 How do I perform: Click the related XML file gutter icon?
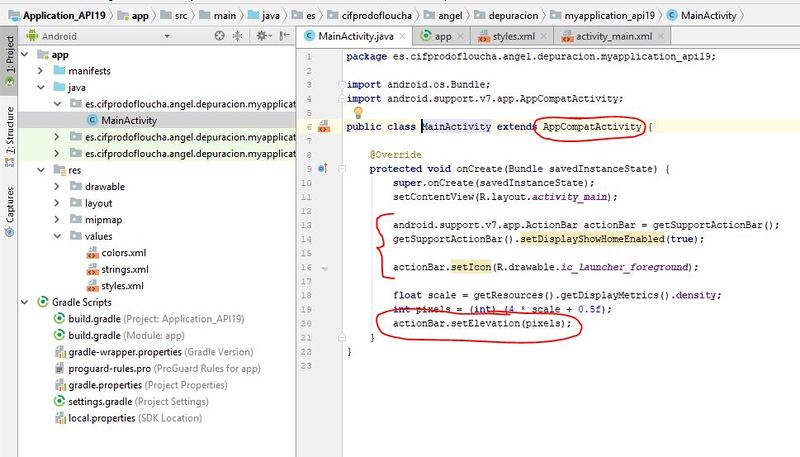pos(324,126)
